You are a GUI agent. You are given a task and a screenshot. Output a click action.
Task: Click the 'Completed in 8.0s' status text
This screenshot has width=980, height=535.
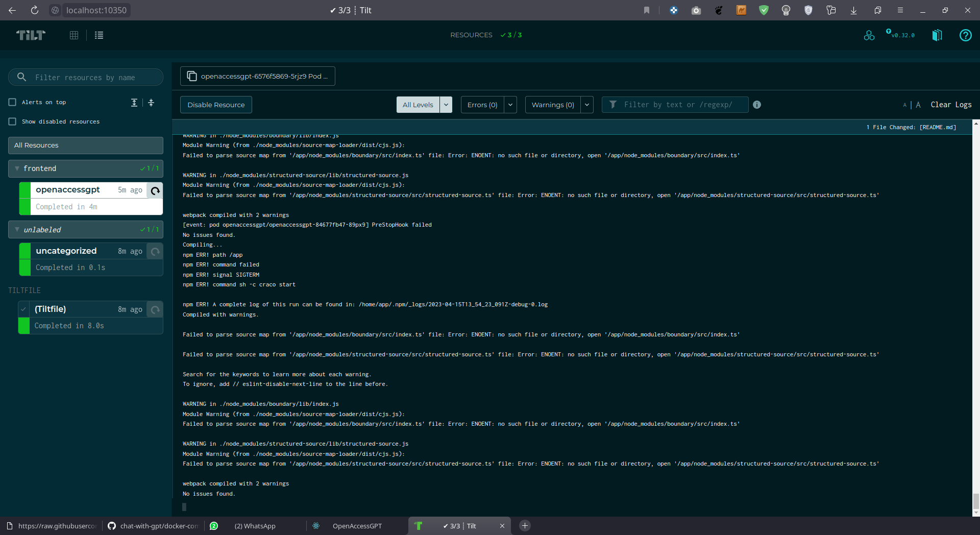pyautogui.click(x=69, y=326)
